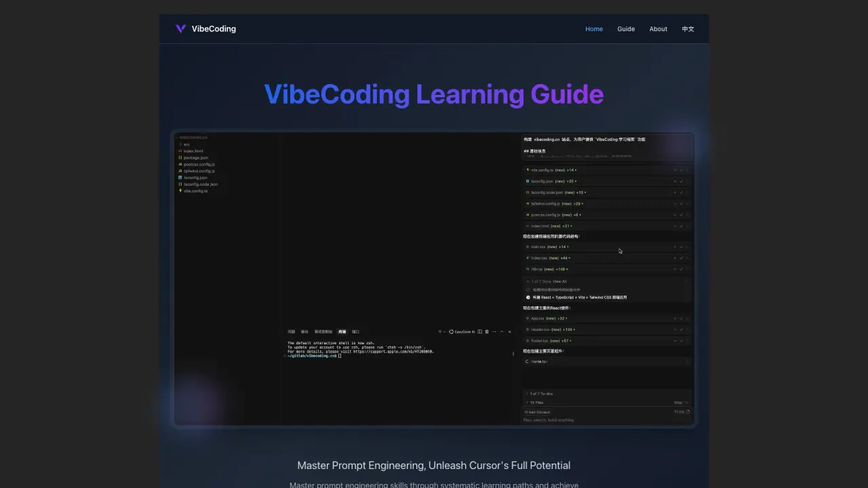
Task: Click the Add Context button
Action: [x=538, y=412]
